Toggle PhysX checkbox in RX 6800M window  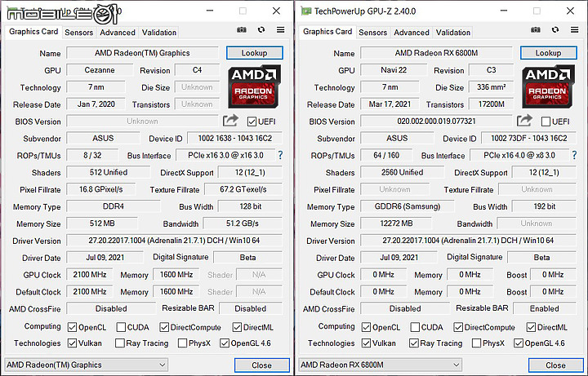pos(477,343)
